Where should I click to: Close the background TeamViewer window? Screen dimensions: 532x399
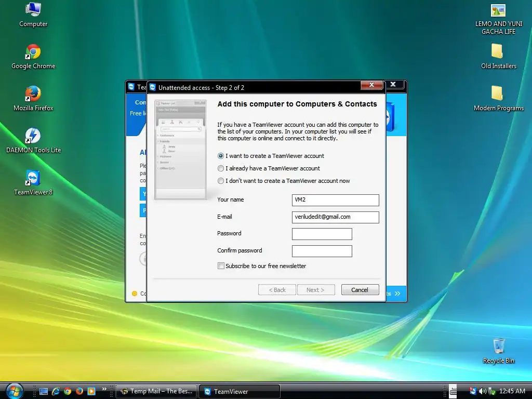(x=393, y=84)
